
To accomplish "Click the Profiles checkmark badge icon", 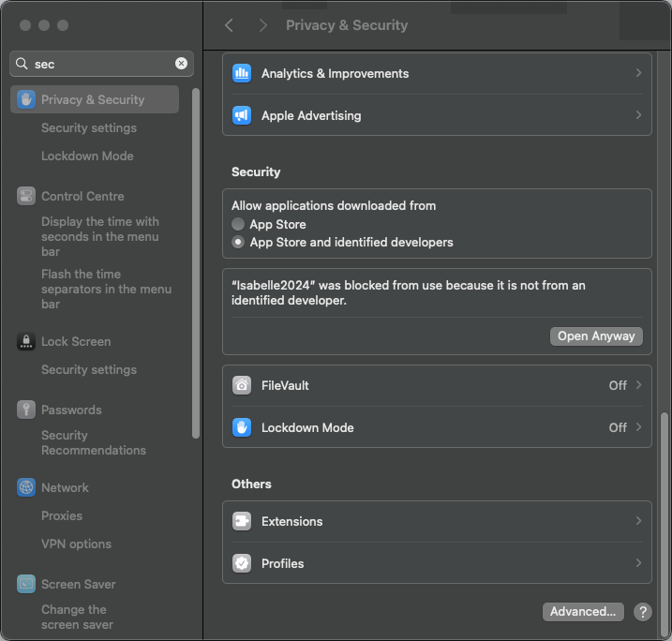I will tap(242, 563).
